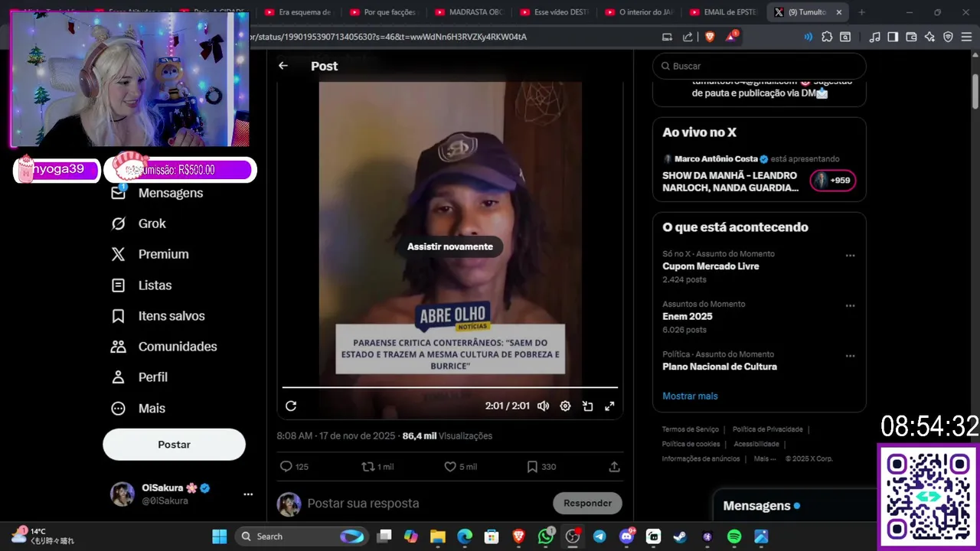Open WhatsApp from the taskbar
The width and height of the screenshot is (980, 551).
pos(545,536)
